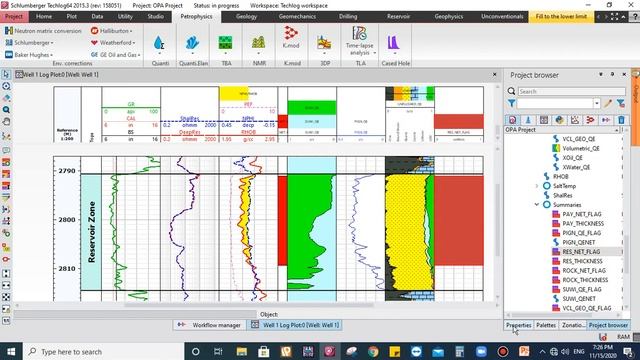This screenshot has width=640, height=360.
Task: Open File Explorer from the taskbar
Action: coord(241,351)
